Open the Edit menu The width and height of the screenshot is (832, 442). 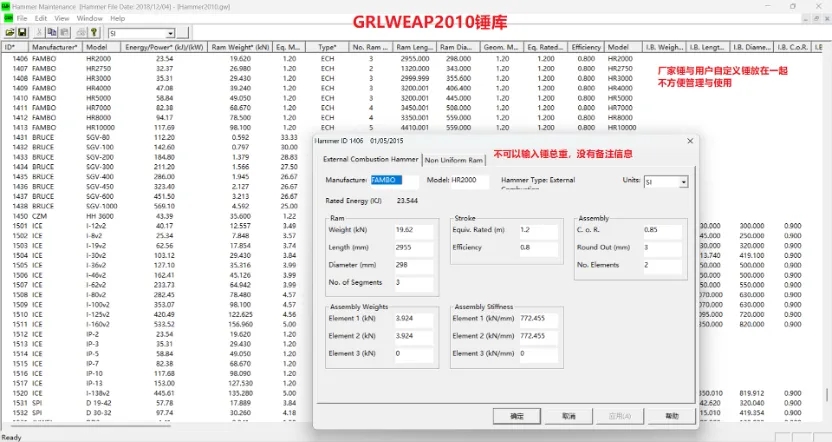coord(40,18)
